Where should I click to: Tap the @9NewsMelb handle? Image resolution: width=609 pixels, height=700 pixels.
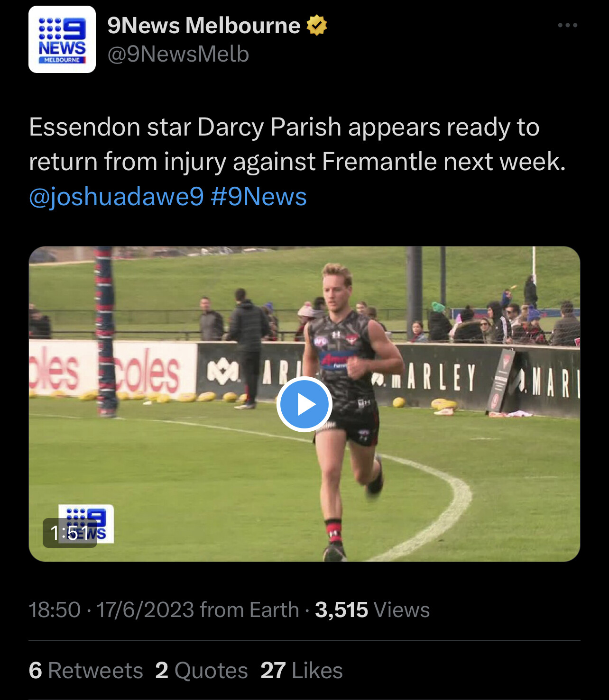[x=178, y=54]
